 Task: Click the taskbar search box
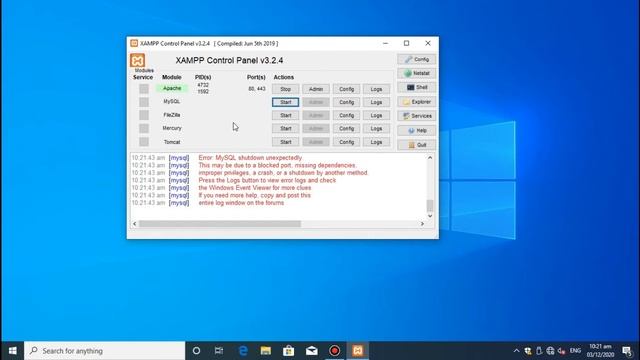pos(104,351)
